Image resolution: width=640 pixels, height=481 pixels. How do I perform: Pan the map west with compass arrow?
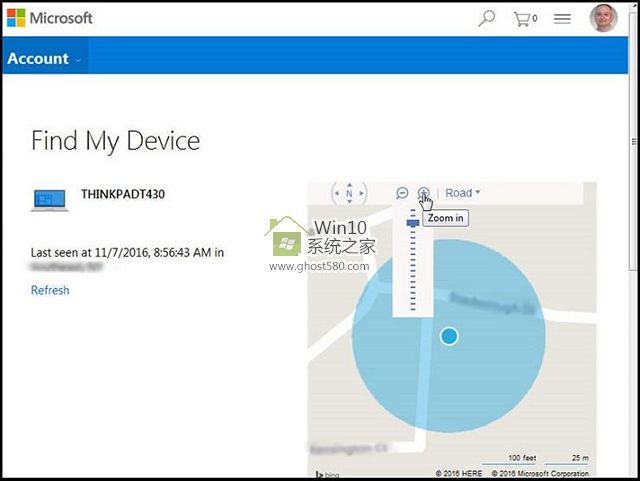tap(337, 193)
